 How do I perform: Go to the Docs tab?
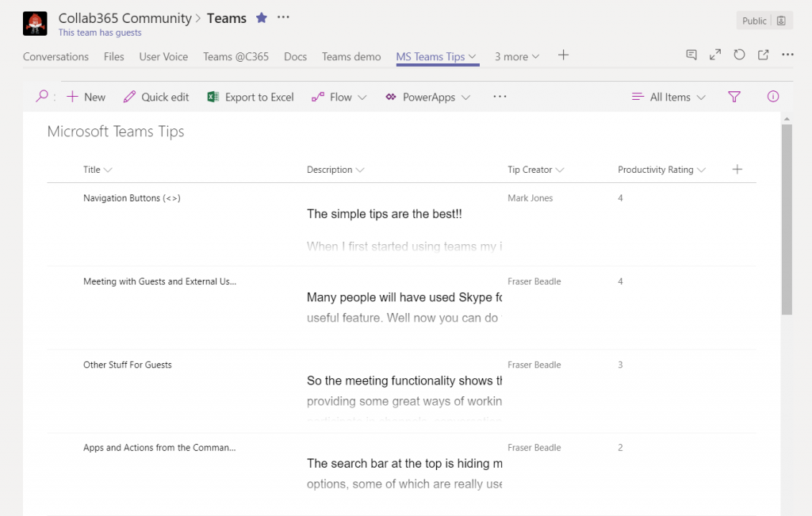[295, 56]
